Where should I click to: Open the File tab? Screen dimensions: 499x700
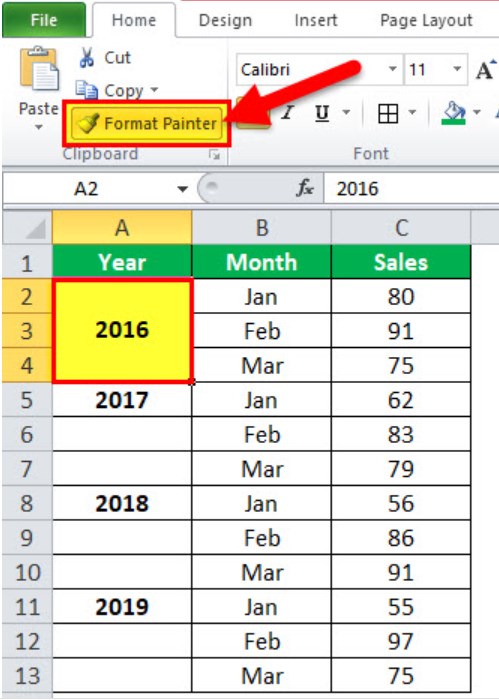[44, 20]
